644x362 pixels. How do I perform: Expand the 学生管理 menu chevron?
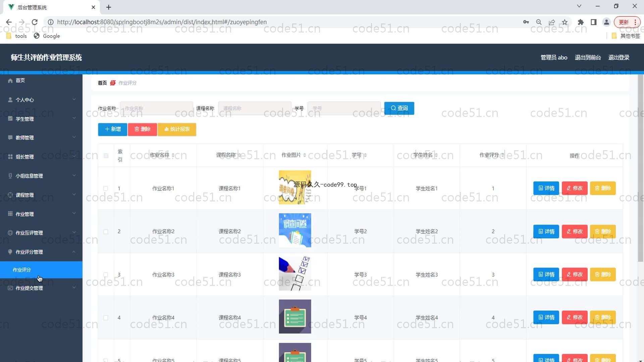point(74,118)
